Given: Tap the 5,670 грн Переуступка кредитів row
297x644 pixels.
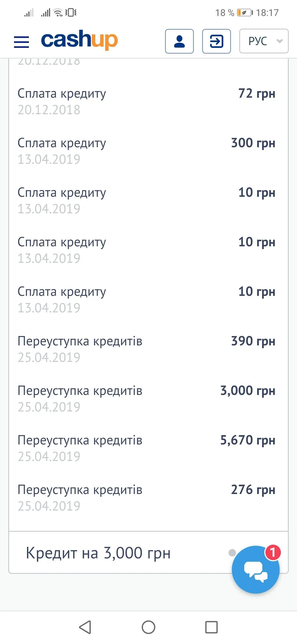Looking at the screenshot, I should click(146, 448).
